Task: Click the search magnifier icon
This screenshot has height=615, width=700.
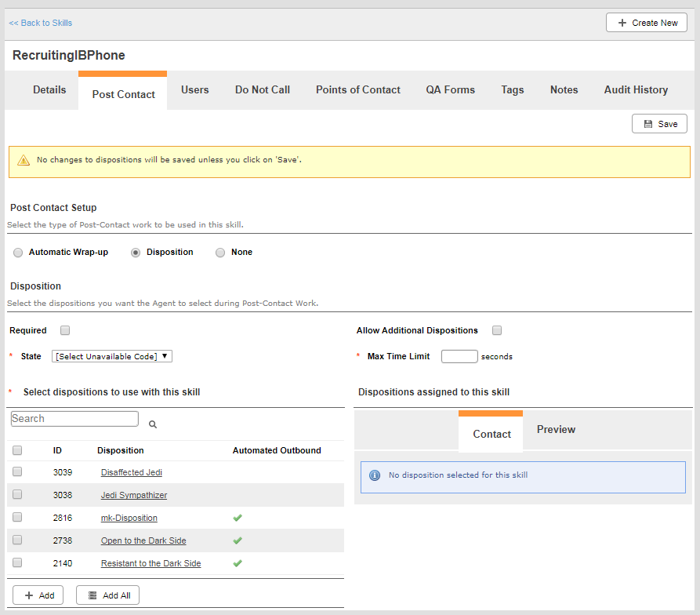Action: 153,424
